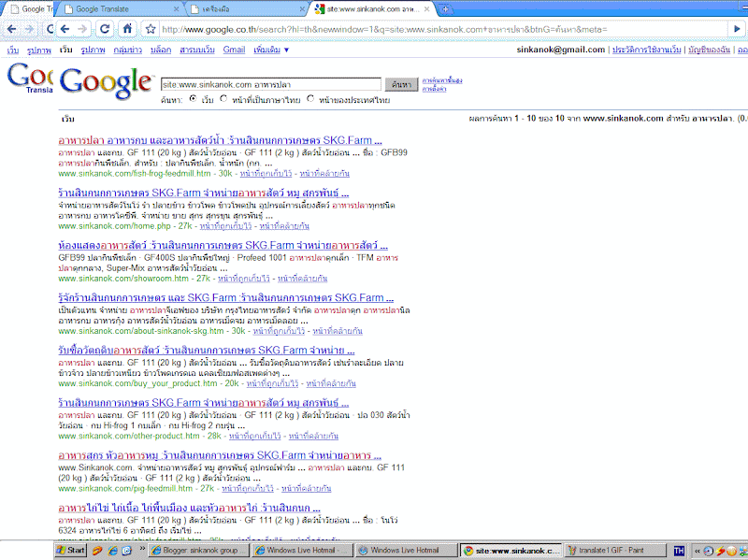Open cached page for showroom.htm result
The height and width of the screenshot is (560, 748).
tap(244, 279)
